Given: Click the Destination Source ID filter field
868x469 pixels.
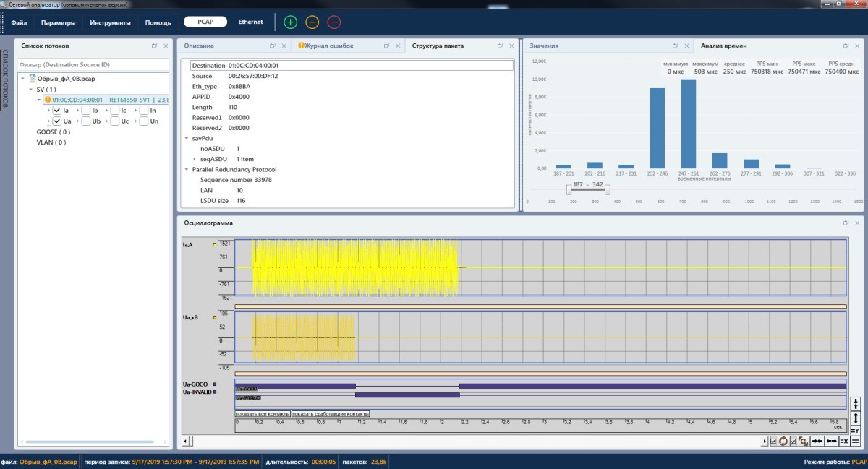Looking at the screenshot, I should [93, 65].
